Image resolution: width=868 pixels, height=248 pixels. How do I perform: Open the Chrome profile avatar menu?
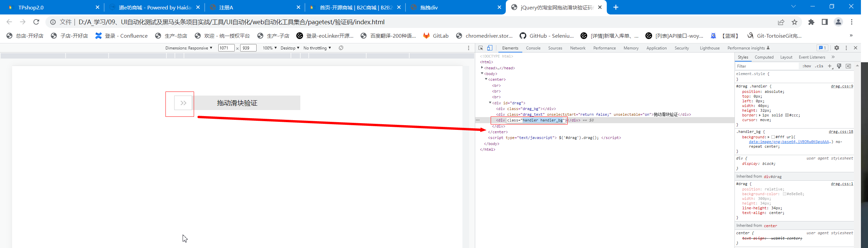[x=838, y=22]
